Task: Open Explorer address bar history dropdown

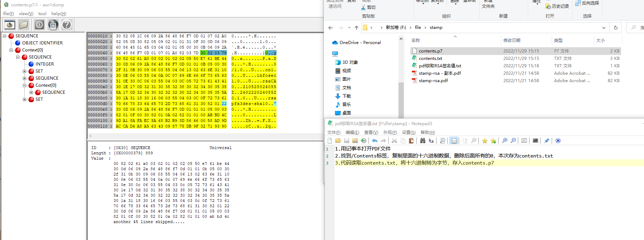Action: coord(604,27)
